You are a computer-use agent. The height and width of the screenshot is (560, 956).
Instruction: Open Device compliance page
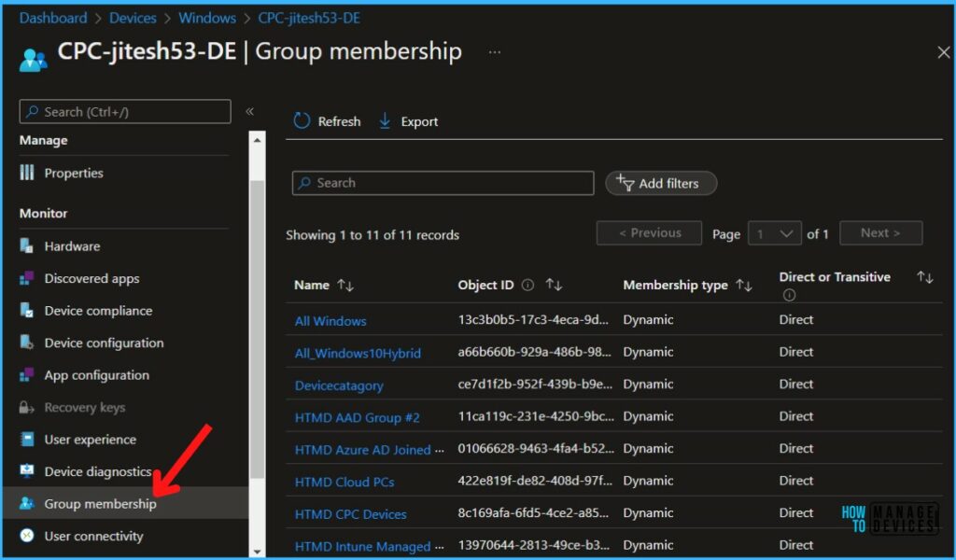[x=97, y=311]
